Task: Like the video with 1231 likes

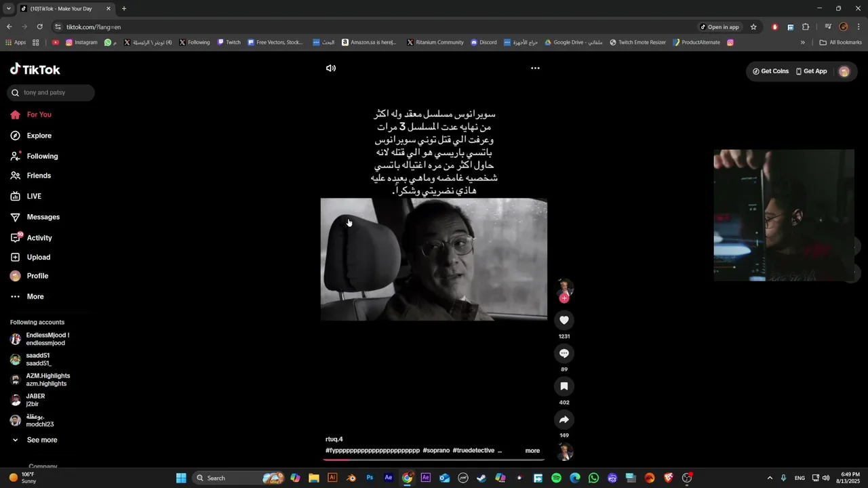Action: [x=564, y=320]
